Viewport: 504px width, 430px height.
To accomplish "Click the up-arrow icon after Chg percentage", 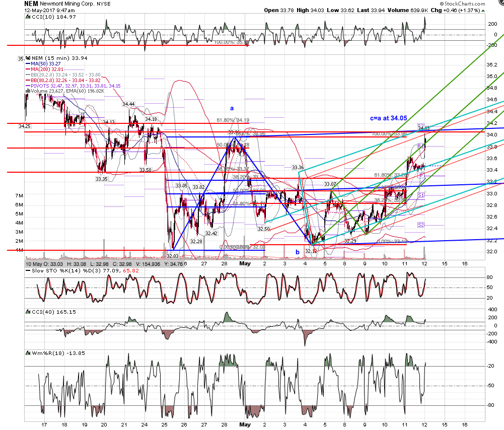I will click(x=483, y=11).
